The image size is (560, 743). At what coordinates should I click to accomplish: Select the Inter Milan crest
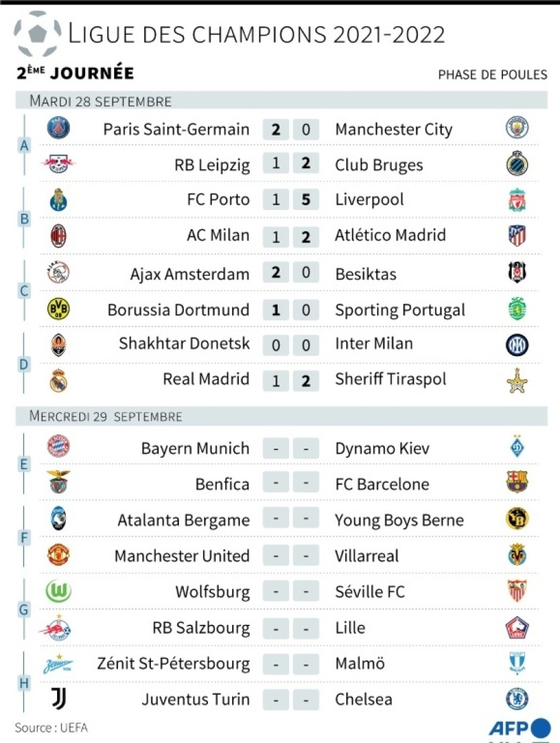[517, 345]
